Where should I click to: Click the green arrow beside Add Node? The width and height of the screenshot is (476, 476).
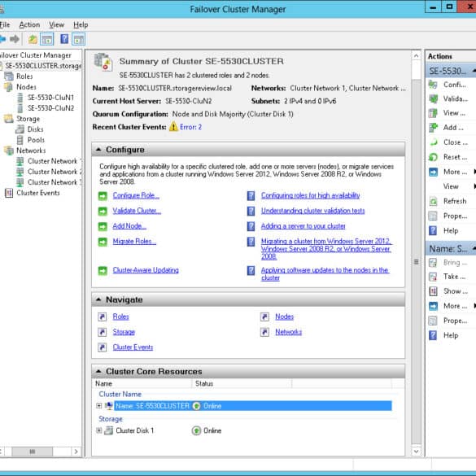point(103,226)
